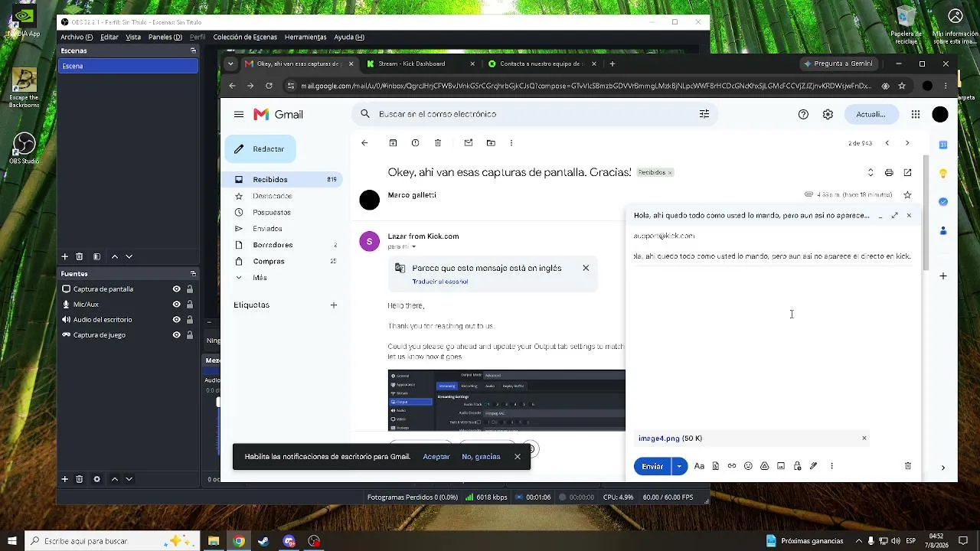Open the OBS Herramientas menu
The image size is (980, 551).
(x=305, y=37)
